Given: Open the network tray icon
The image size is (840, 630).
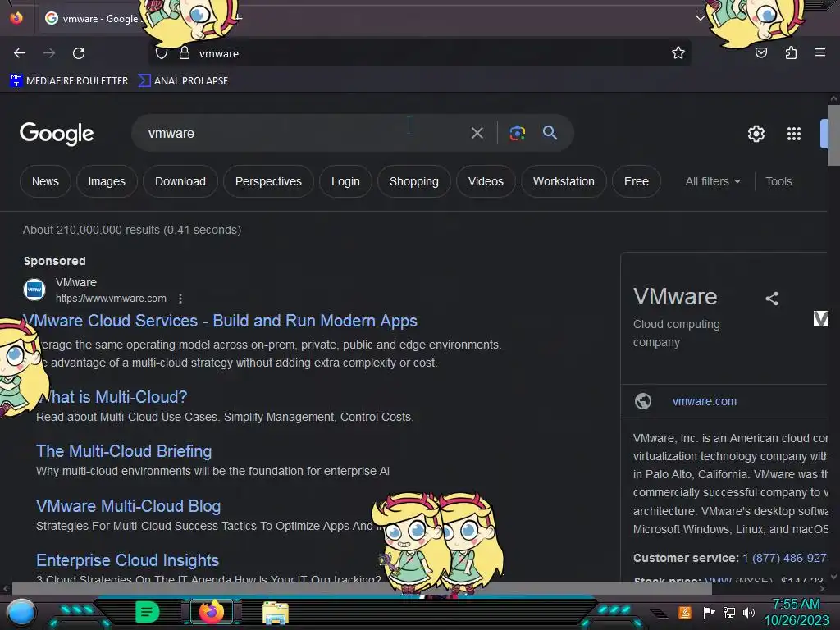Looking at the screenshot, I should [x=729, y=612].
